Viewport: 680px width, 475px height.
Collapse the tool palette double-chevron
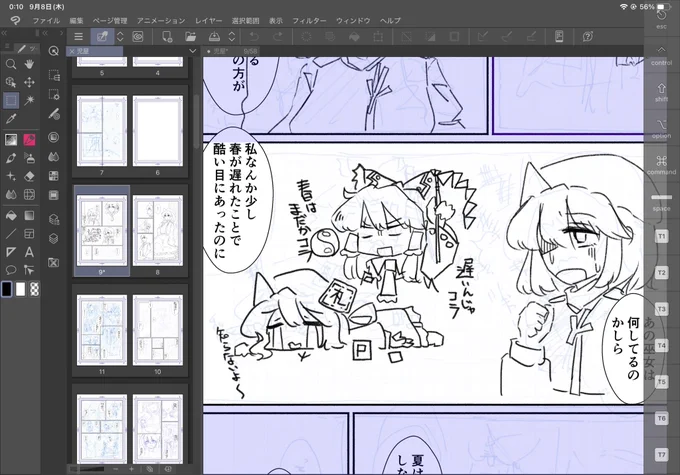(4, 33)
